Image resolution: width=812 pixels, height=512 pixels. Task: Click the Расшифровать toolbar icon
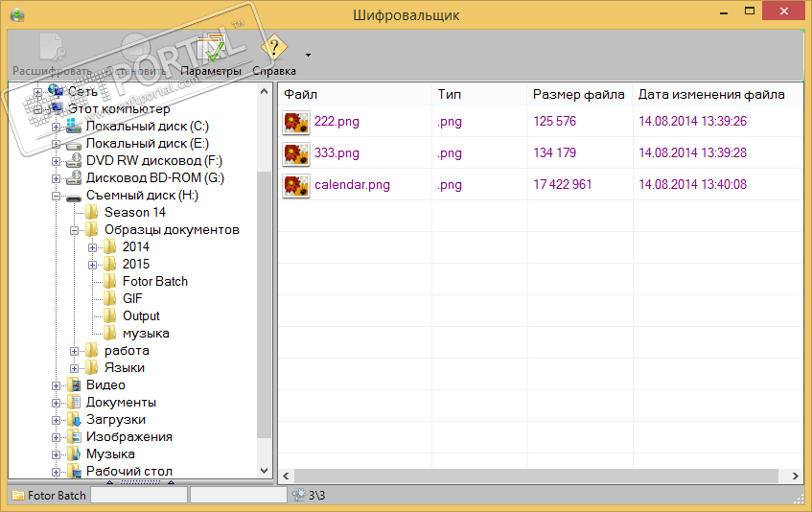53,48
